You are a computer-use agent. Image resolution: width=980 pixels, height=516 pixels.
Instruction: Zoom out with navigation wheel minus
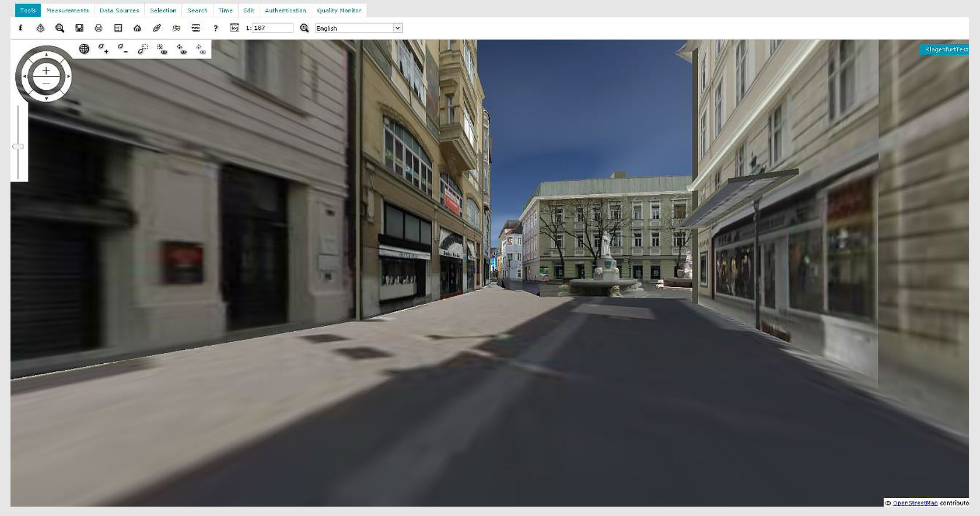pyautogui.click(x=46, y=83)
